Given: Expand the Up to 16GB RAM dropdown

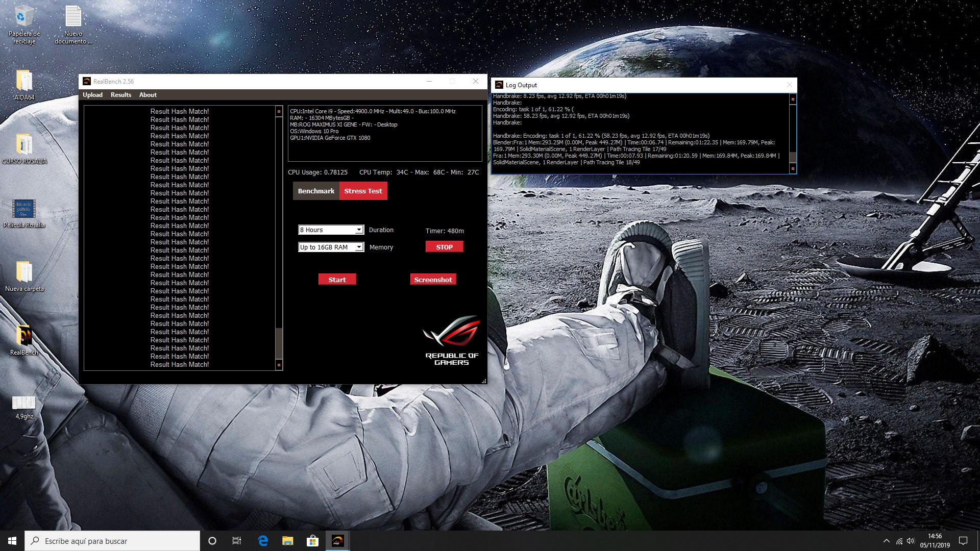Looking at the screenshot, I should click(359, 247).
